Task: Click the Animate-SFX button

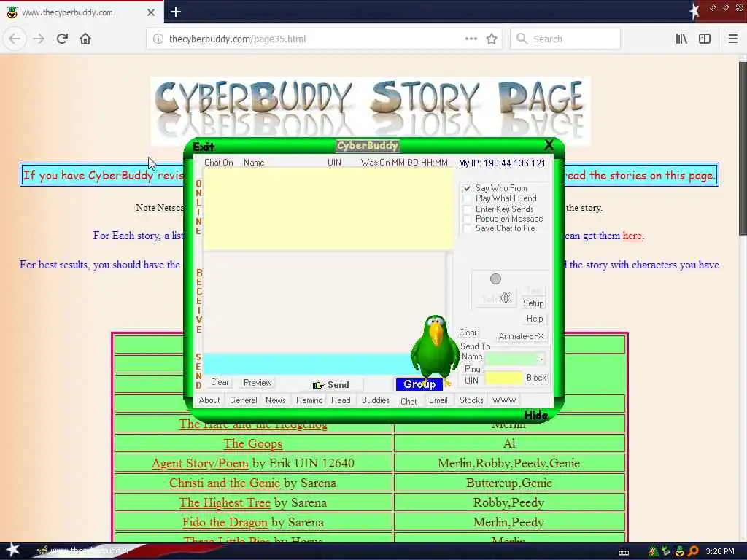Action: click(521, 335)
